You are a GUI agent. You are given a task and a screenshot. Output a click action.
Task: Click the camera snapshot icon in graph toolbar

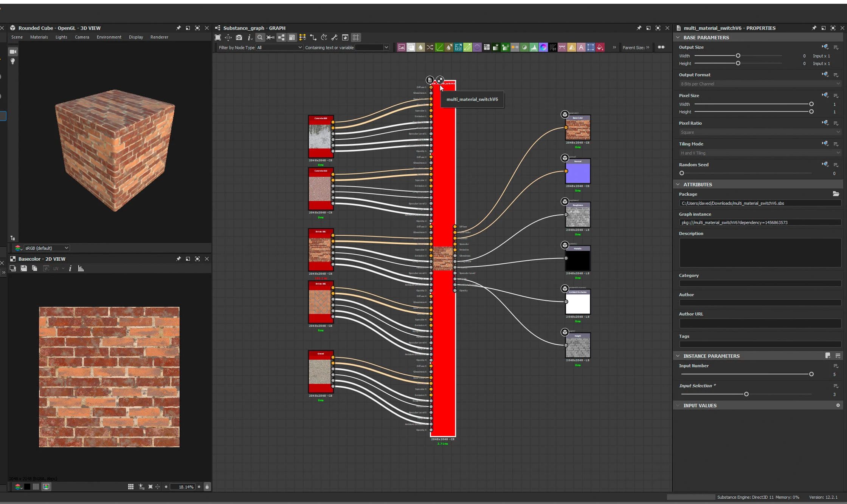pos(239,37)
